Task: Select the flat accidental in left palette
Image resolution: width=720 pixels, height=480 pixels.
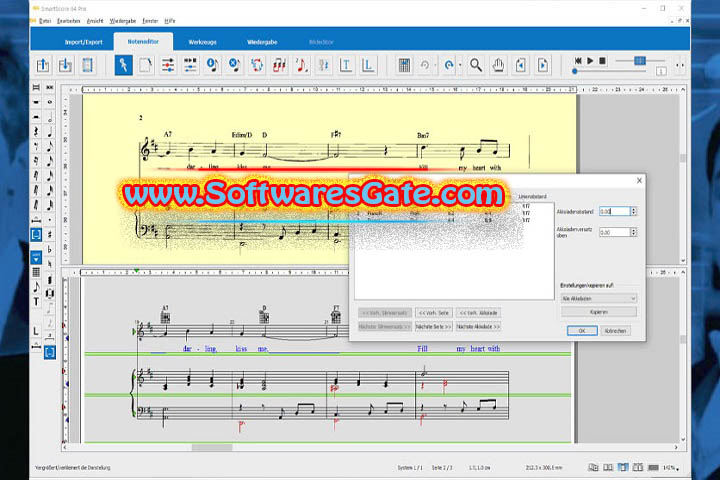Action: coord(50,249)
